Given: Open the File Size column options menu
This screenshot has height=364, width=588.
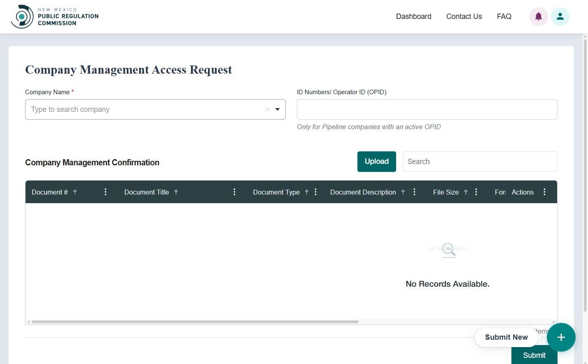Looking at the screenshot, I should tap(476, 192).
